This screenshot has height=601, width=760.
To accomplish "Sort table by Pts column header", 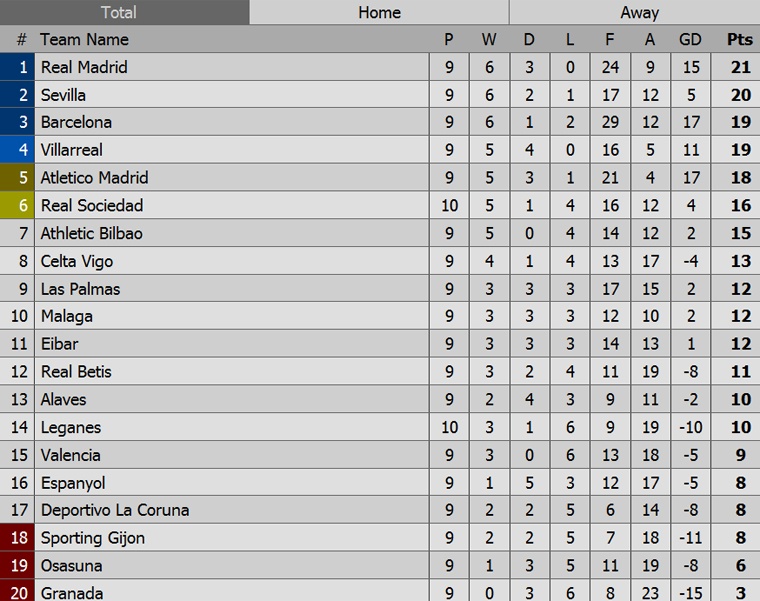I will (739, 40).
